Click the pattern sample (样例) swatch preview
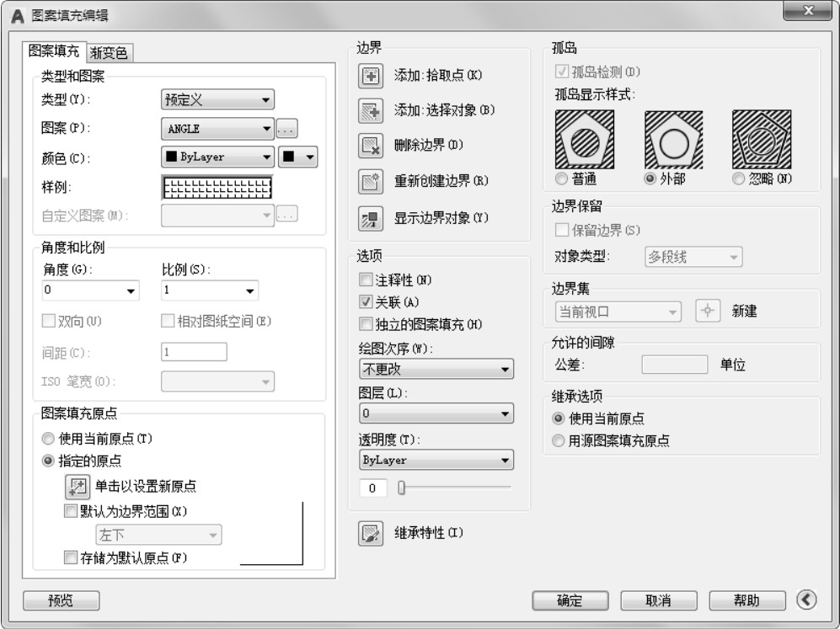 pyautogui.click(x=217, y=188)
